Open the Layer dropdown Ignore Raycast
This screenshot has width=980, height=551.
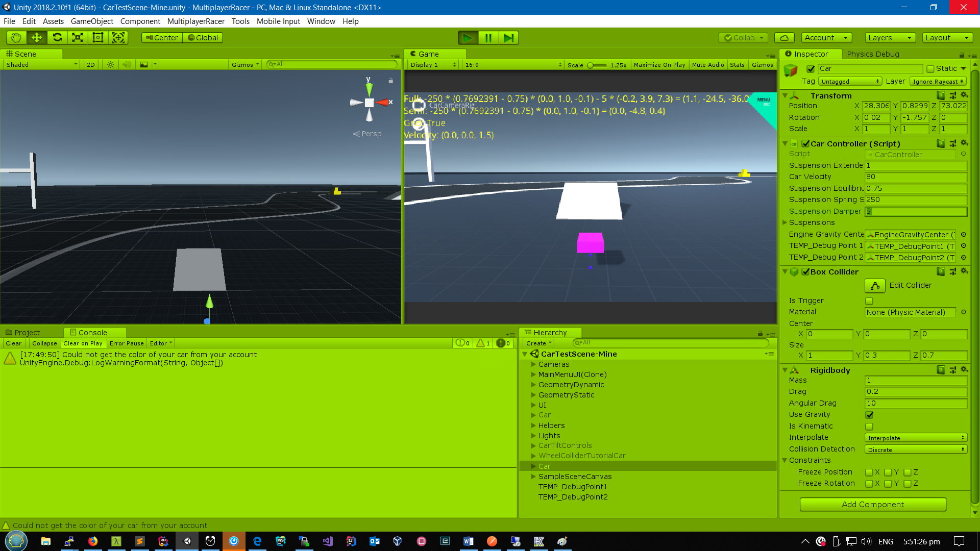tap(938, 82)
